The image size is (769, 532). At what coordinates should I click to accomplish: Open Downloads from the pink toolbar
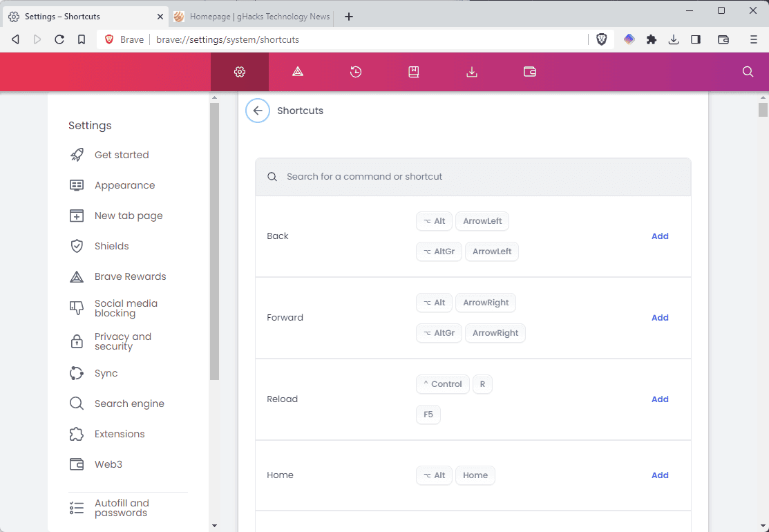[472, 72]
